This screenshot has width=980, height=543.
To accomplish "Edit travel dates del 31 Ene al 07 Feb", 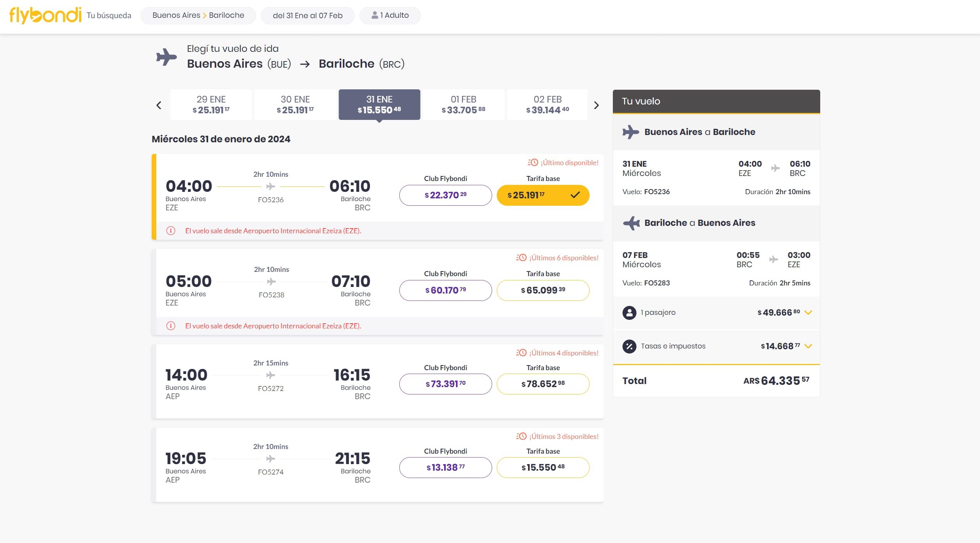I will coord(308,15).
